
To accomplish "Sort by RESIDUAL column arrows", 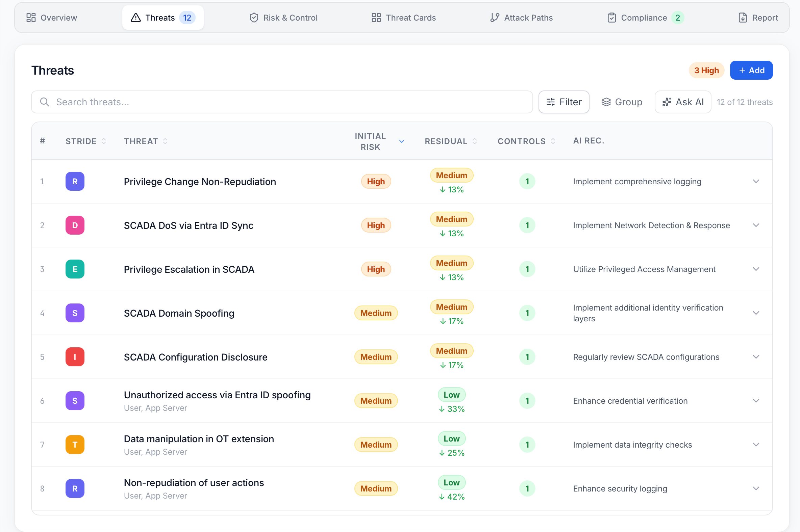I will 475,141.
